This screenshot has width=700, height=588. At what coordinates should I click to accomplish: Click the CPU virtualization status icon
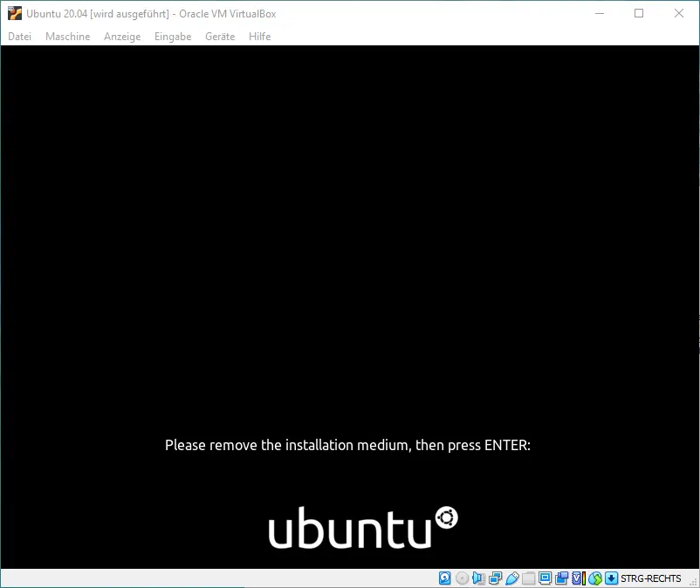point(577,578)
